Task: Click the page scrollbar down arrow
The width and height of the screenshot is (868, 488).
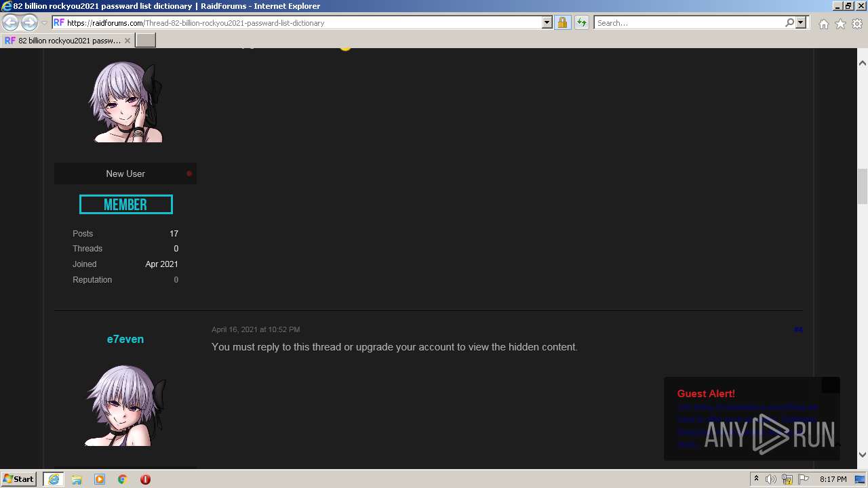Action: (x=863, y=455)
